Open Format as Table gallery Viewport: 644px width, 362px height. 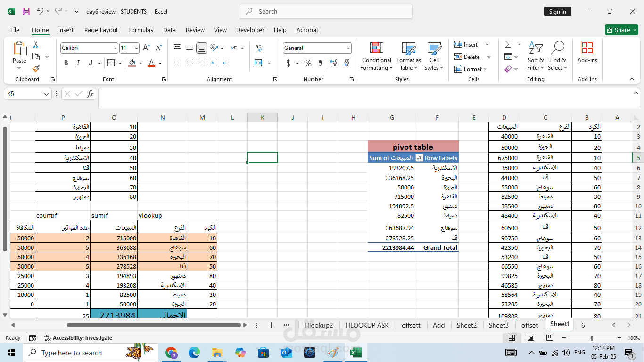click(408, 57)
